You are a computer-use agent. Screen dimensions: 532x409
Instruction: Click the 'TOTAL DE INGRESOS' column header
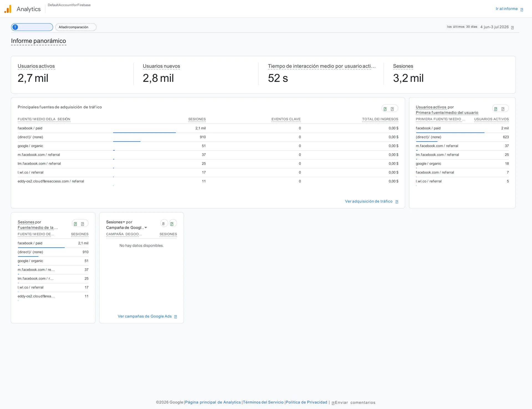[x=380, y=119]
